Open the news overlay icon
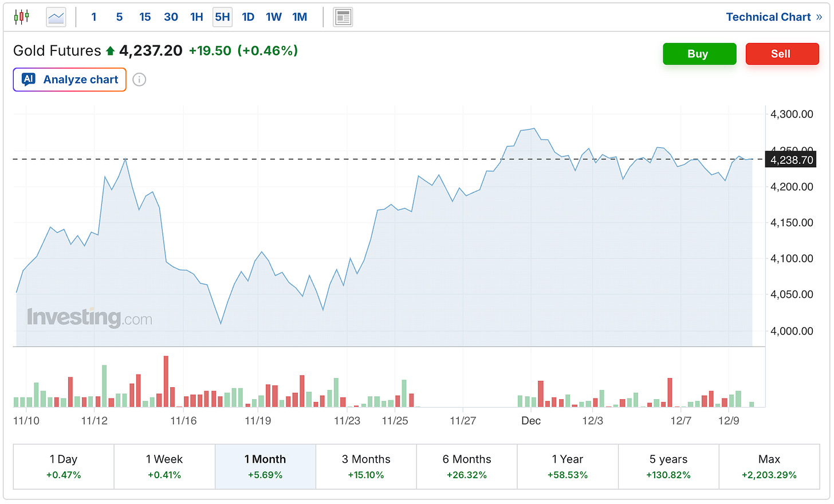The image size is (834, 504). click(343, 17)
